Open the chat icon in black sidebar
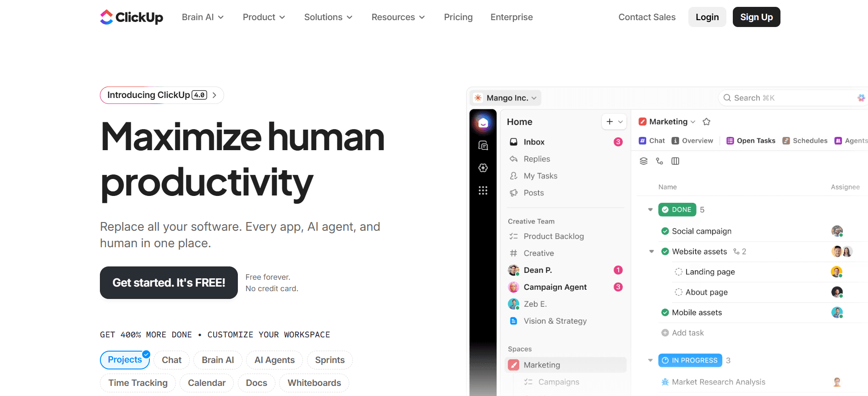Screen dimensions: 868x396 point(483,146)
